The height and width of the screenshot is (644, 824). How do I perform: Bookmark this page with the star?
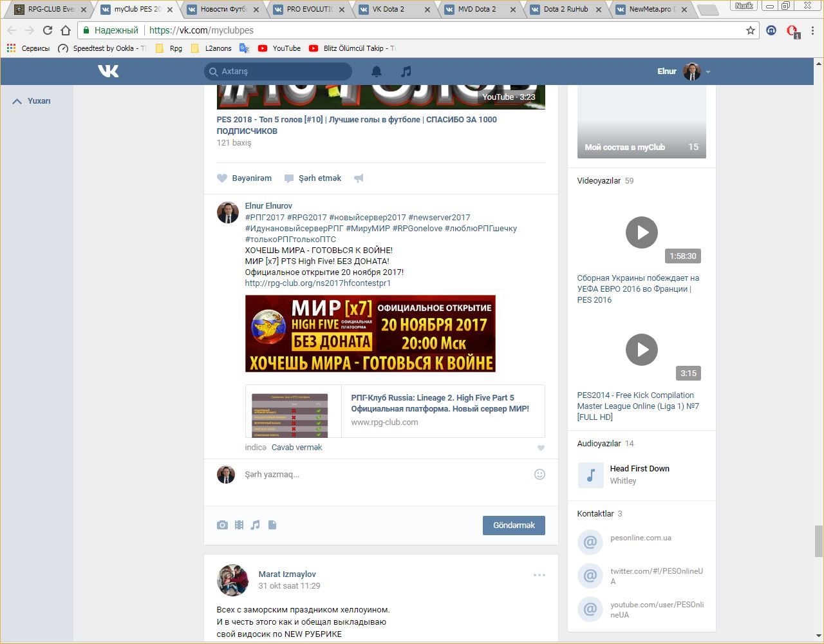tap(750, 30)
